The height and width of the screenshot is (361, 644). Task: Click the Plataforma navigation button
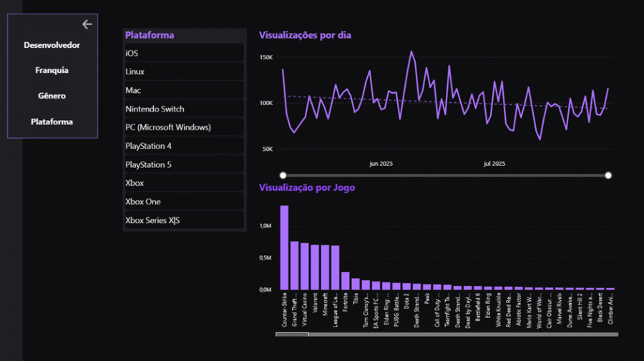point(52,122)
